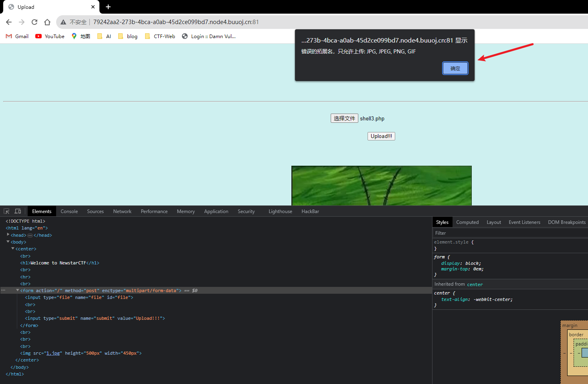
Task: Open the Gmail bookmark
Action: click(x=17, y=36)
